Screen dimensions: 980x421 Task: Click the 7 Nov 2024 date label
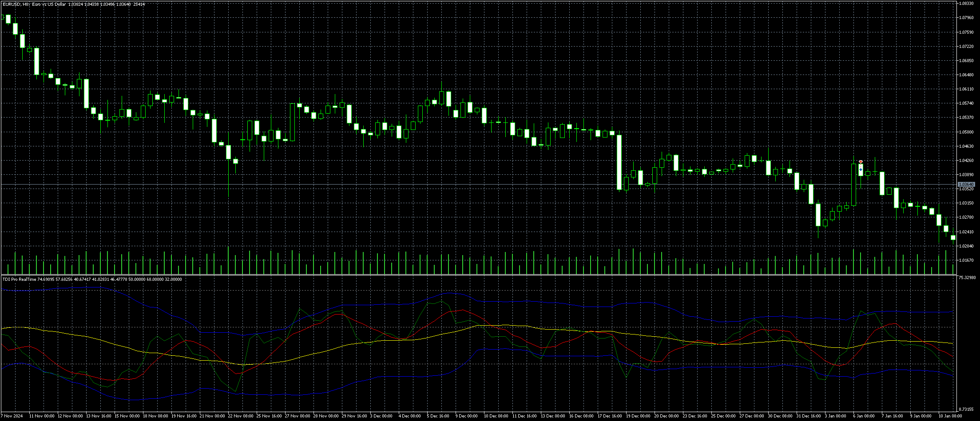click(12, 416)
